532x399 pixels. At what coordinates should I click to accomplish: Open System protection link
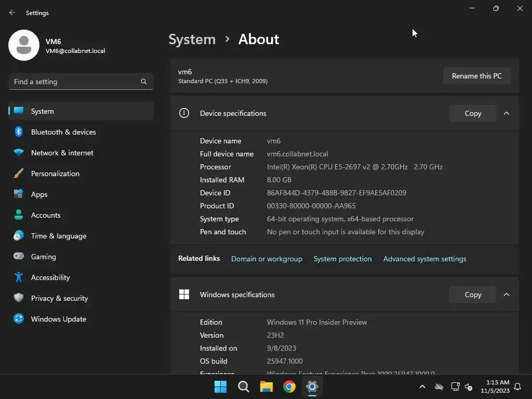(x=342, y=259)
